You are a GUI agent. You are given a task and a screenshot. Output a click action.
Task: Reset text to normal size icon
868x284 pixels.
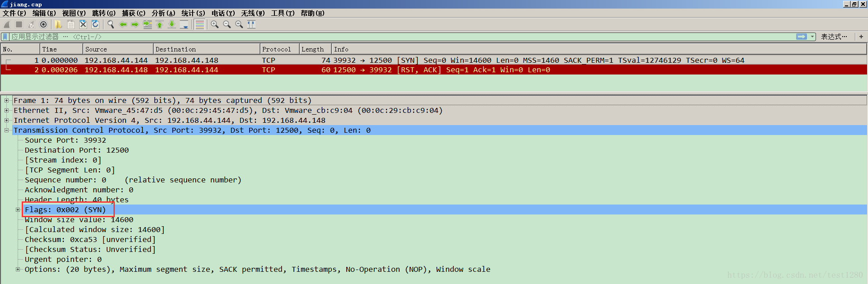pyautogui.click(x=239, y=24)
